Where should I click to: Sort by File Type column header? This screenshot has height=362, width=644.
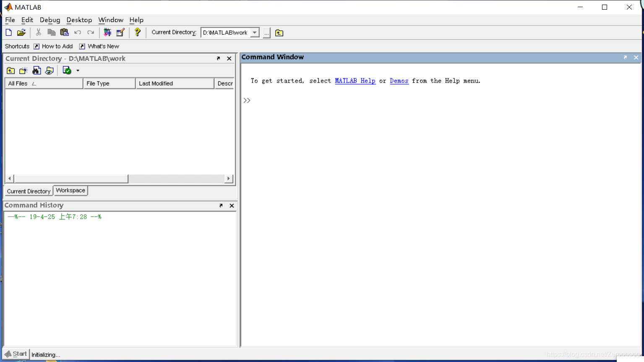pos(109,83)
